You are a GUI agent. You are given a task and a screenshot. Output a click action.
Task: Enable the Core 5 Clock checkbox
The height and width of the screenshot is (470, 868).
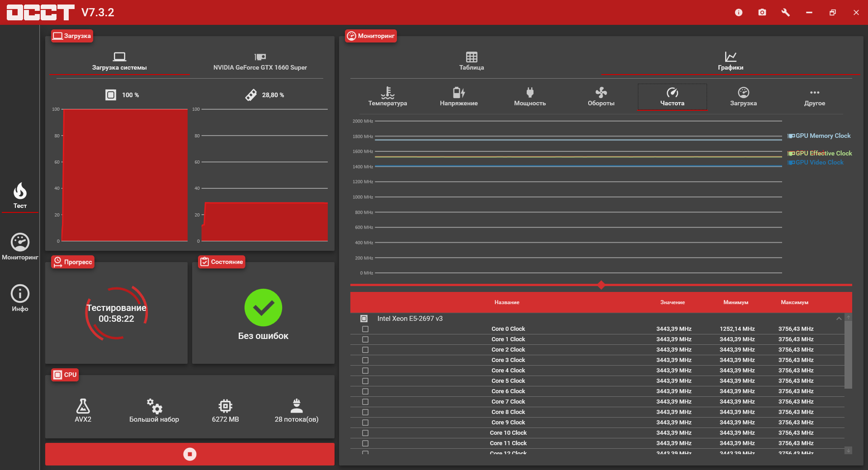[x=365, y=381]
